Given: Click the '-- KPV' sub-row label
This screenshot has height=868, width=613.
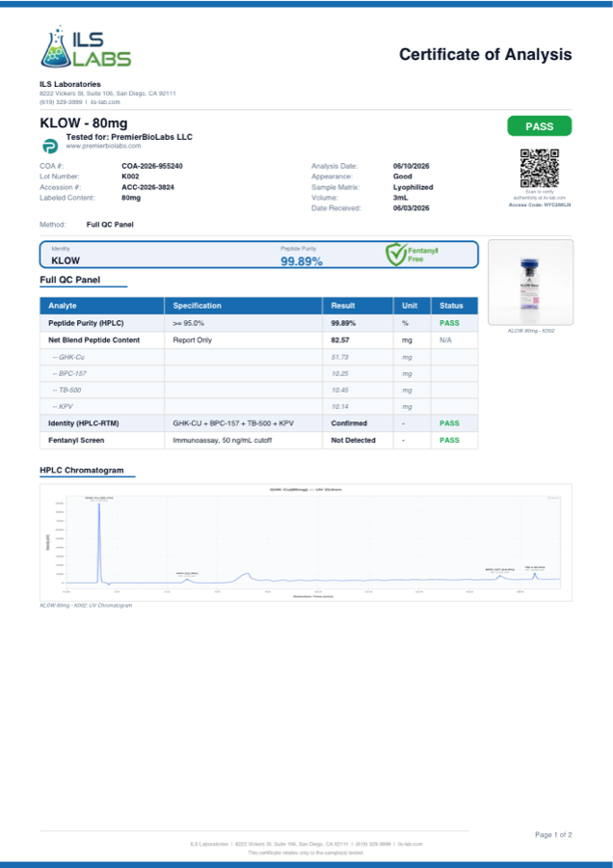Looking at the screenshot, I should pyautogui.click(x=63, y=407).
